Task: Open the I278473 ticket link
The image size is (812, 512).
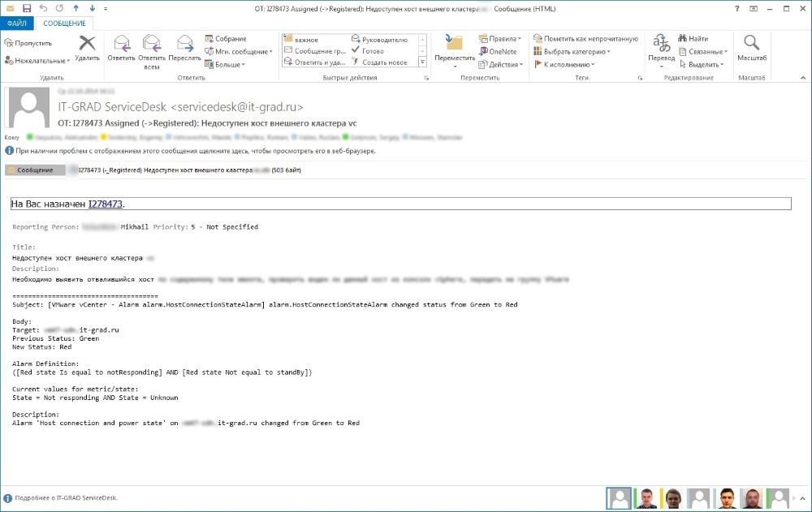Action: [x=106, y=204]
